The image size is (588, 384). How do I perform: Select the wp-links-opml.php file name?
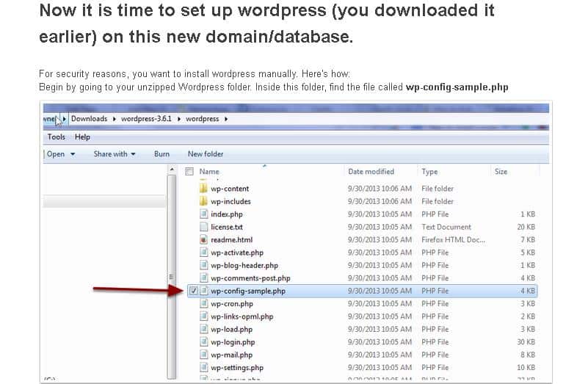tap(242, 316)
